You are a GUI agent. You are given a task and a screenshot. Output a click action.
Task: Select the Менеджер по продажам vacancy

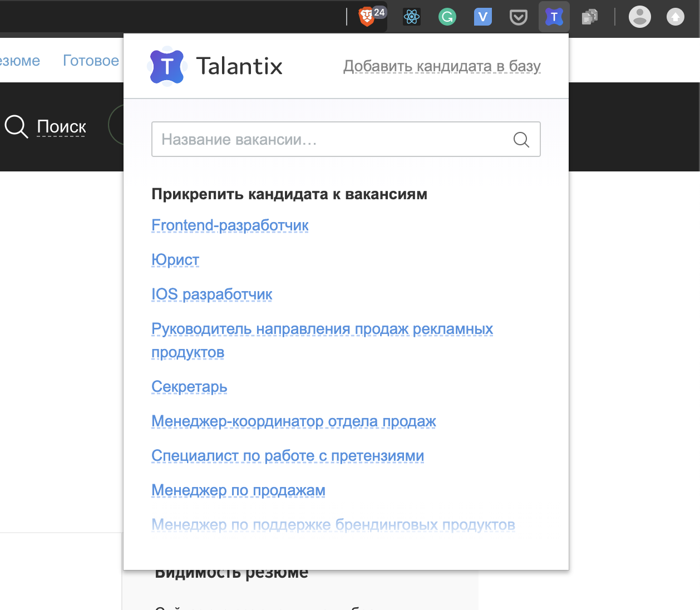pos(238,490)
